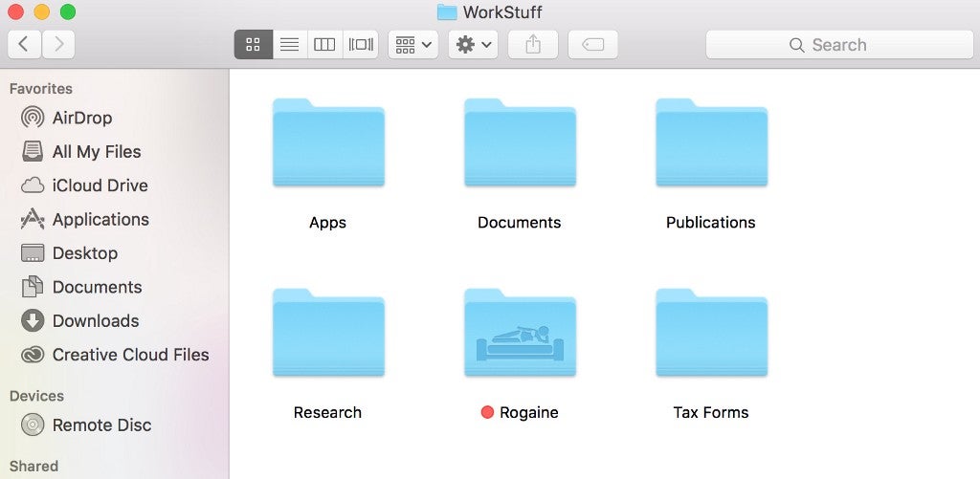980x479 pixels.
Task: Select the Tax Forms folder icon
Action: [x=711, y=333]
